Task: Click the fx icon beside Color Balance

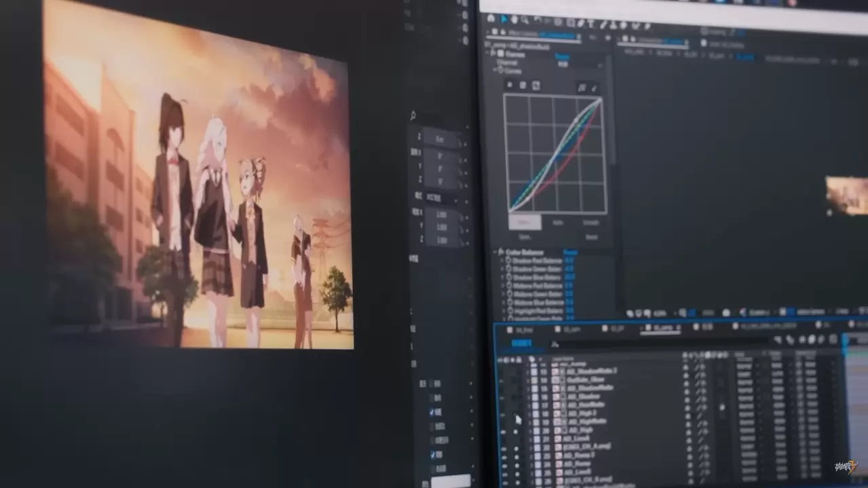Action: 502,252
